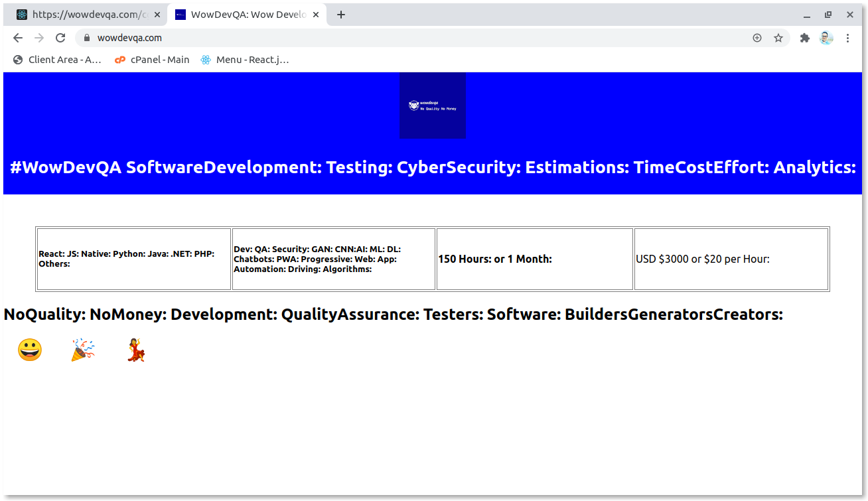Click the dancing woman emoji

[136, 350]
